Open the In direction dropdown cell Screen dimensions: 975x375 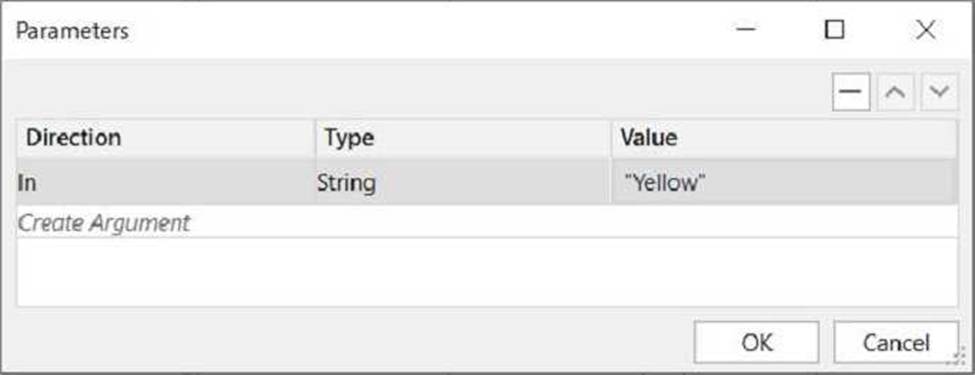point(165,183)
